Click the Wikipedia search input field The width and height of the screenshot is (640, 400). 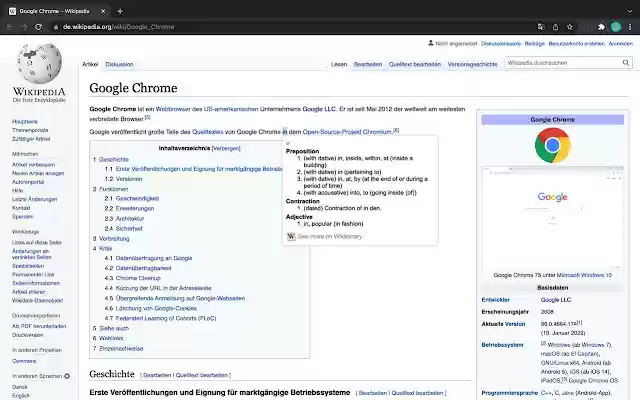coord(563,63)
